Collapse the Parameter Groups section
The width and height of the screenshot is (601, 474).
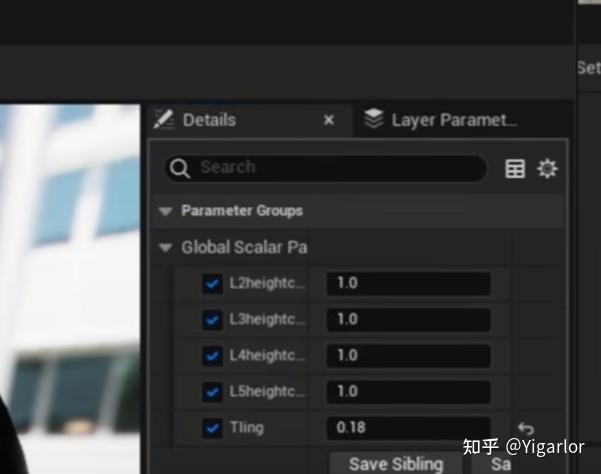[x=166, y=211]
